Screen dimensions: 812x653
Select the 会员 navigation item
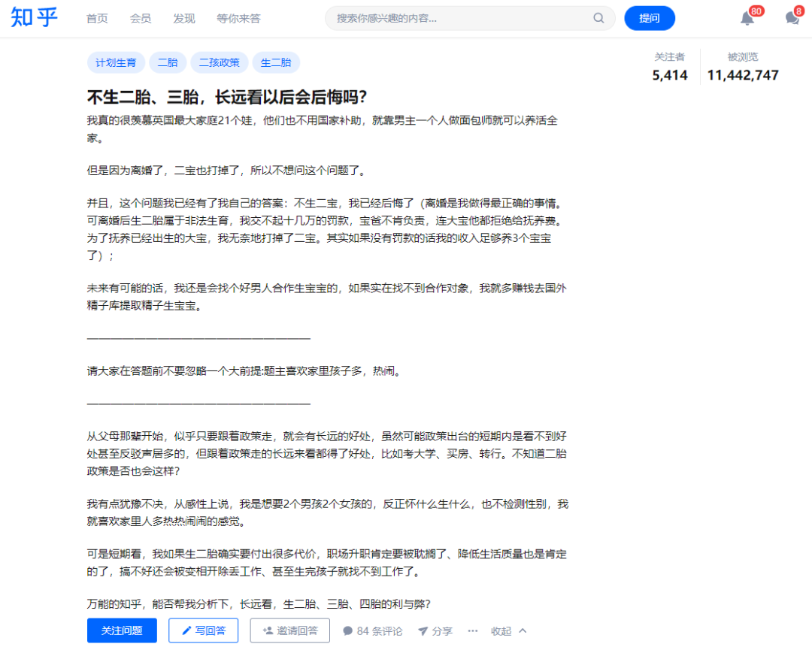point(140,18)
